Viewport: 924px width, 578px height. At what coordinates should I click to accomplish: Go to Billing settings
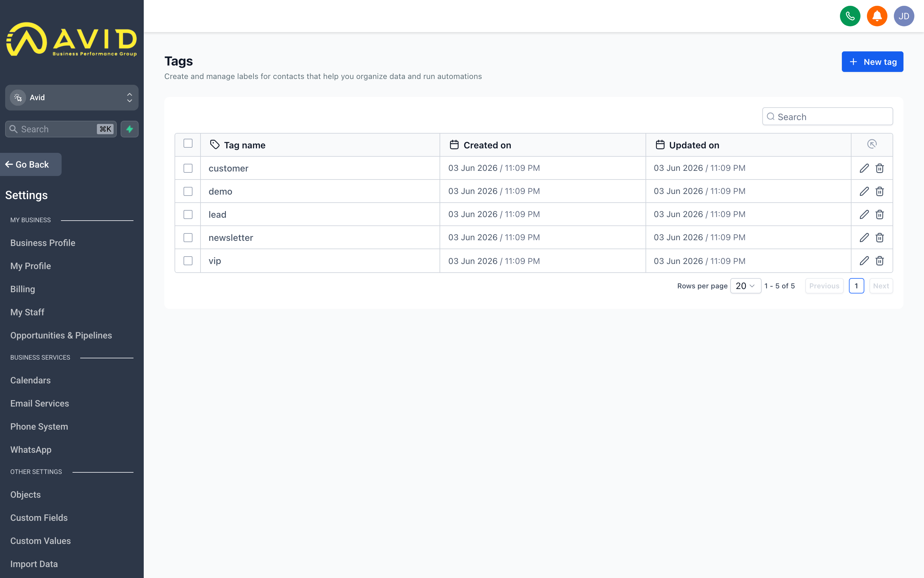[x=22, y=289]
